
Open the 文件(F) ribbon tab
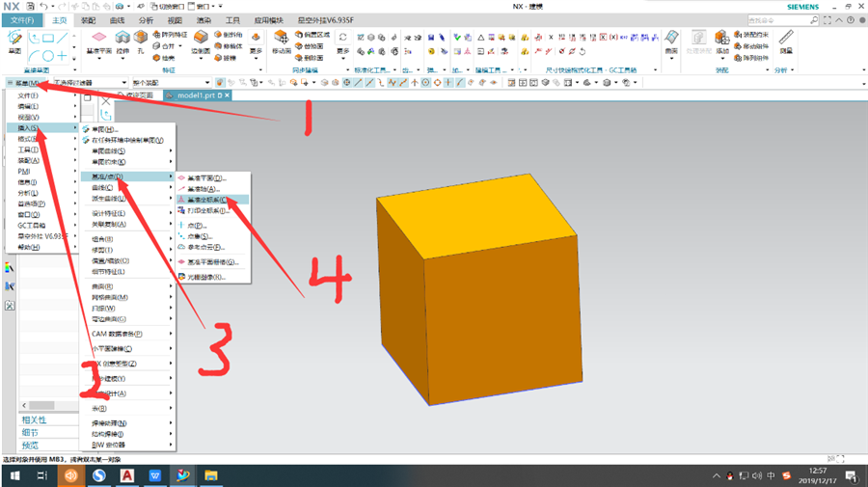[x=22, y=20]
